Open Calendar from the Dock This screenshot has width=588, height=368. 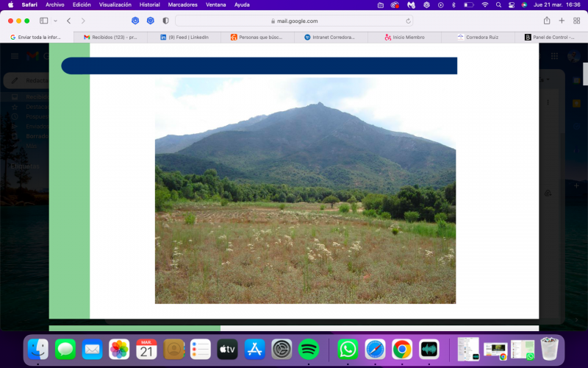click(x=146, y=349)
